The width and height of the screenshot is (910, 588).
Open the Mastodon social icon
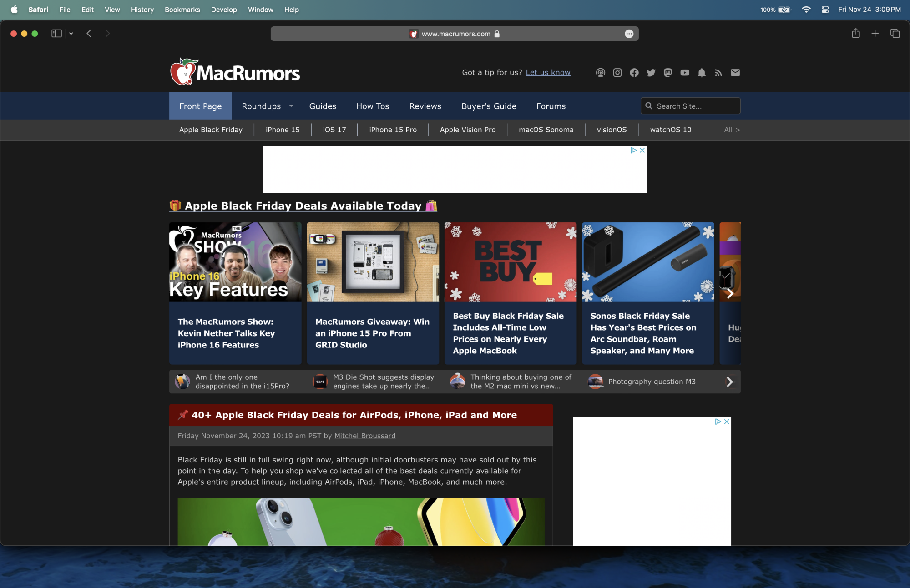(x=668, y=73)
